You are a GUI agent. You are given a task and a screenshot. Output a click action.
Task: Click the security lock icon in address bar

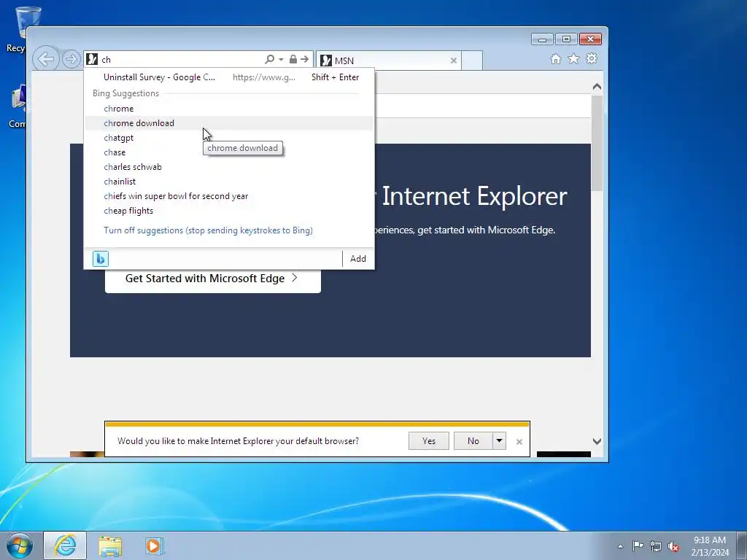coord(293,59)
